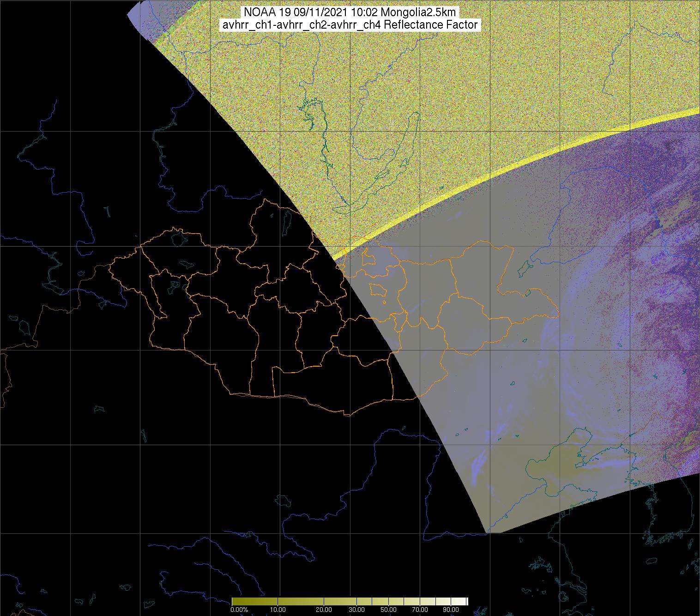Click the 10.00 label under the color bar
This screenshot has height=616, width=700.
point(277,610)
